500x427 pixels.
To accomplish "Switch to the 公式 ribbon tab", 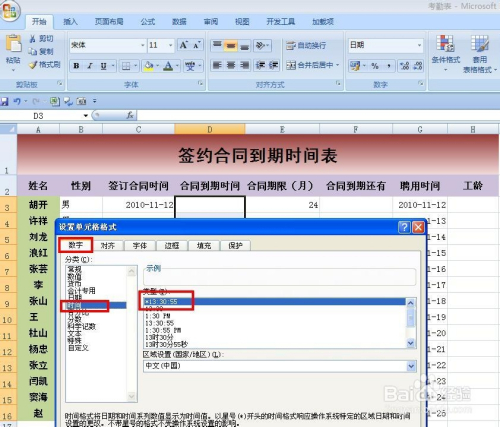I will (x=147, y=22).
